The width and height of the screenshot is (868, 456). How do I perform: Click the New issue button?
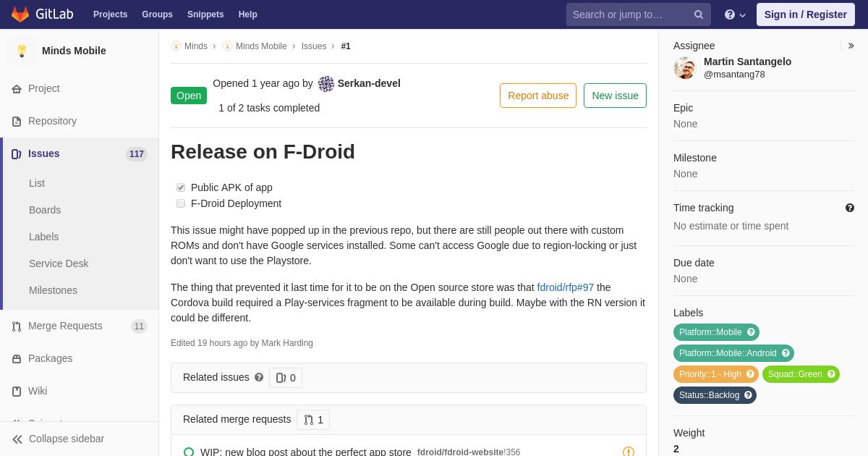615,96
